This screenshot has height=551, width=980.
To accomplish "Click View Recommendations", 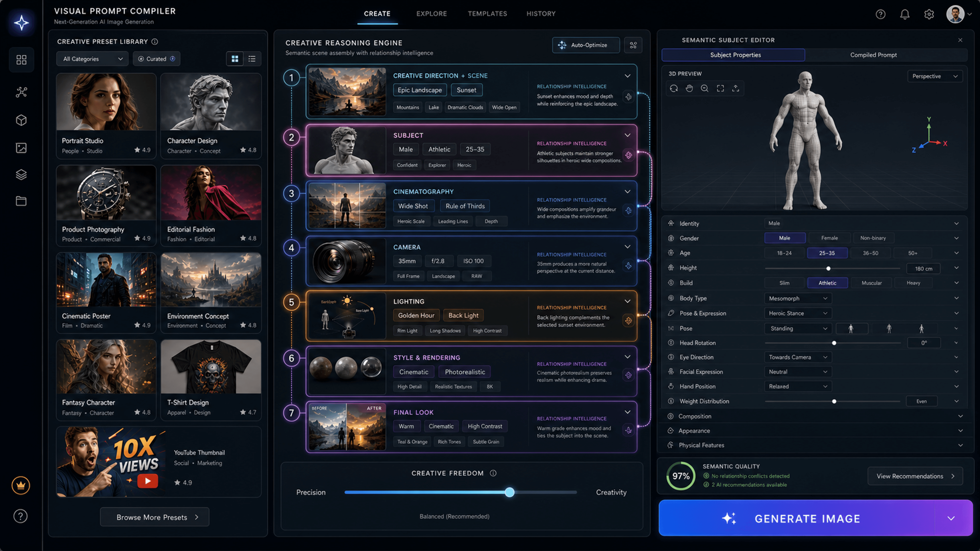I will pos(915,476).
